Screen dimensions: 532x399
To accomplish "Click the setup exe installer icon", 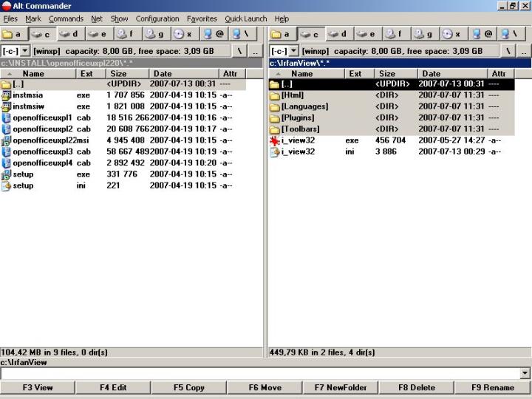I will coord(6,174).
